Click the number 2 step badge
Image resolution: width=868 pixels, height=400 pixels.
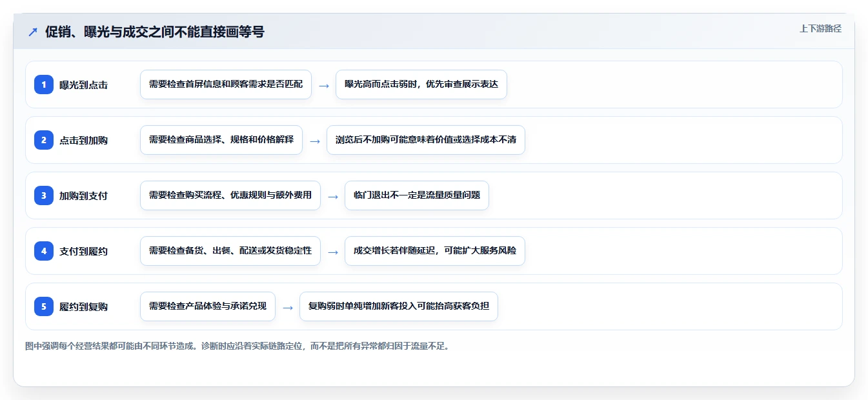(44, 140)
